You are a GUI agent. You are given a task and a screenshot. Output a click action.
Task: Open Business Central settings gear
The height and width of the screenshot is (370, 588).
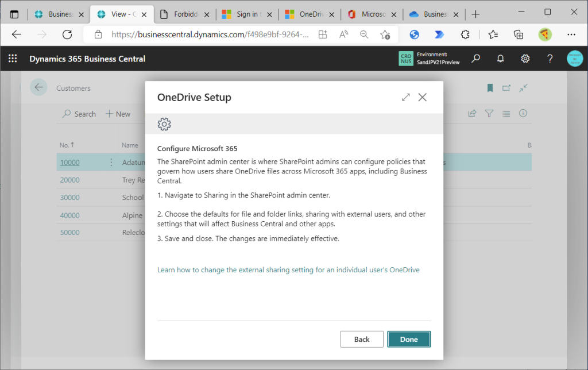[525, 59]
